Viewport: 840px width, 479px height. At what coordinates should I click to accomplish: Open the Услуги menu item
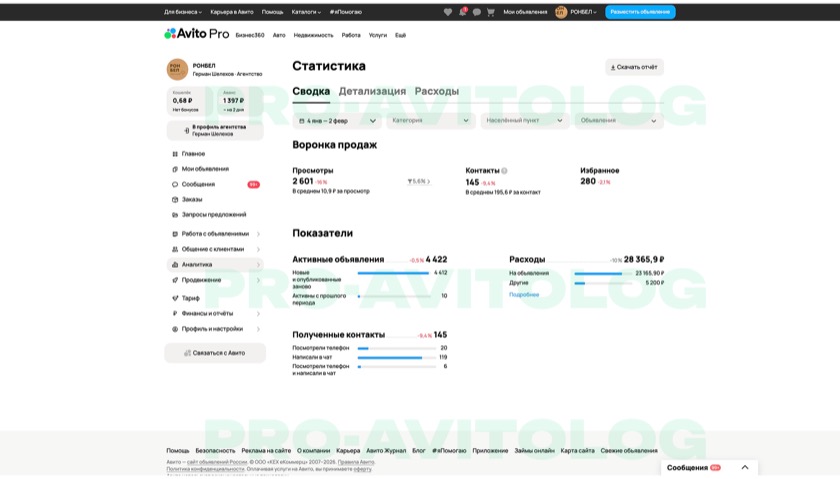(x=378, y=35)
